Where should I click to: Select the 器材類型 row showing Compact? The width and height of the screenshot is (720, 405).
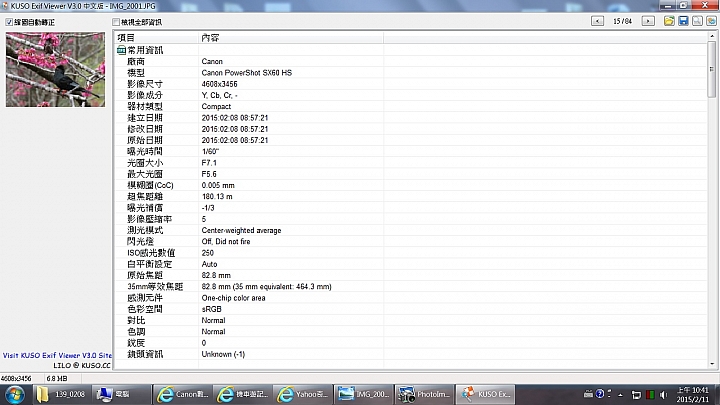pyautogui.click(x=411, y=107)
